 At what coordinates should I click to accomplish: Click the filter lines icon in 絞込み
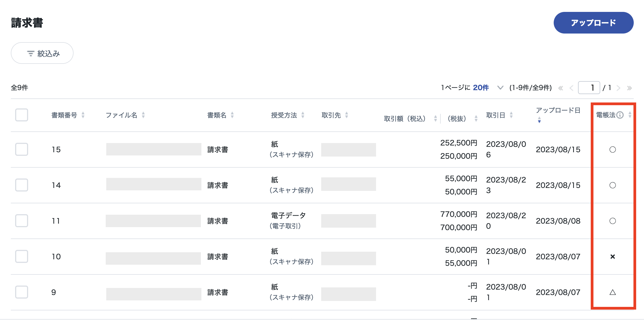(x=31, y=54)
